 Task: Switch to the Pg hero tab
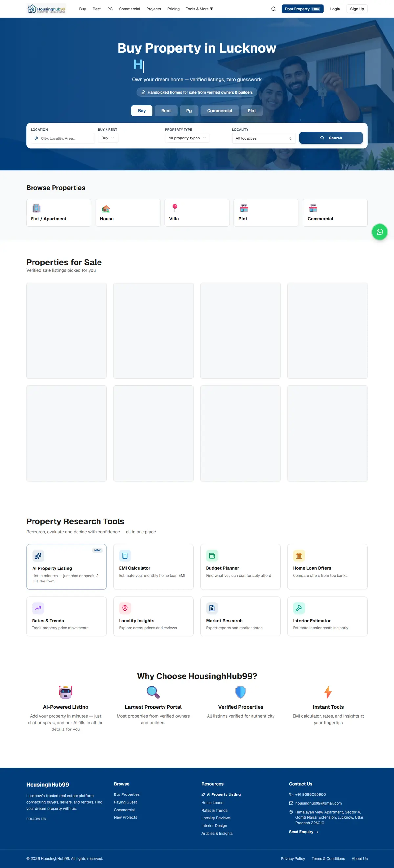189,111
